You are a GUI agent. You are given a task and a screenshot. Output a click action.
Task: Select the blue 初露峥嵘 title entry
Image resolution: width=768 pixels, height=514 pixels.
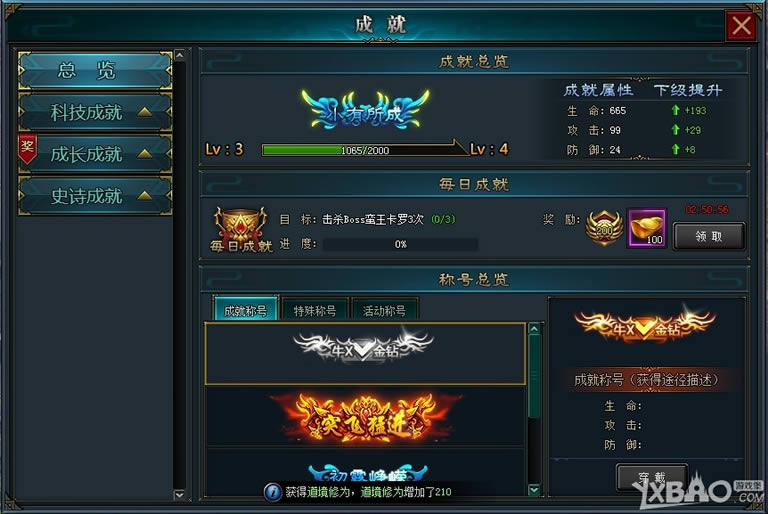pos(367,473)
